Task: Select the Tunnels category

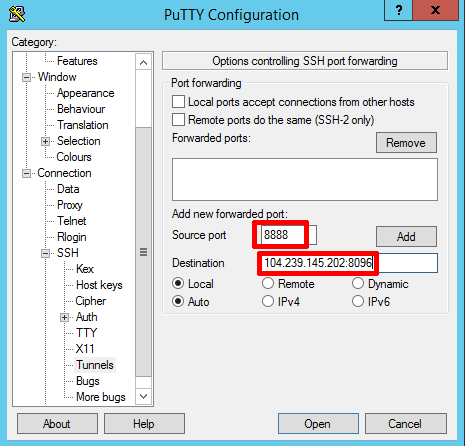Action: coord(95,365)
